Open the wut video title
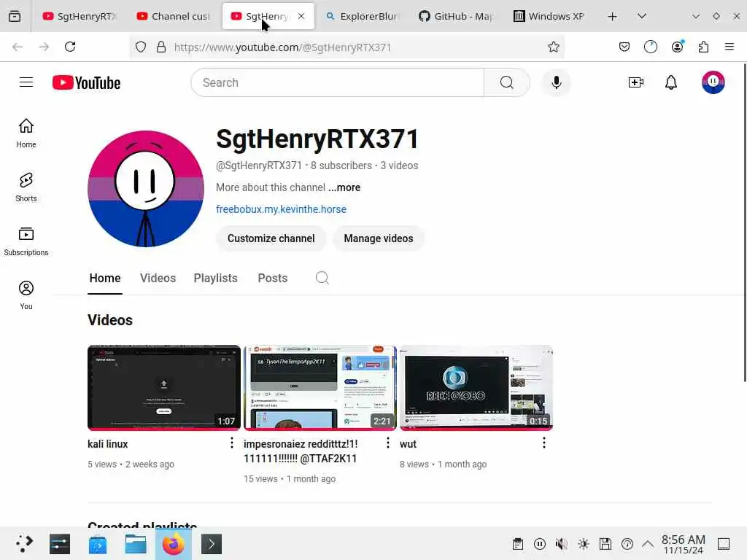Image resolution: width=747 pixels, height=560 pixels. (408, 444)
